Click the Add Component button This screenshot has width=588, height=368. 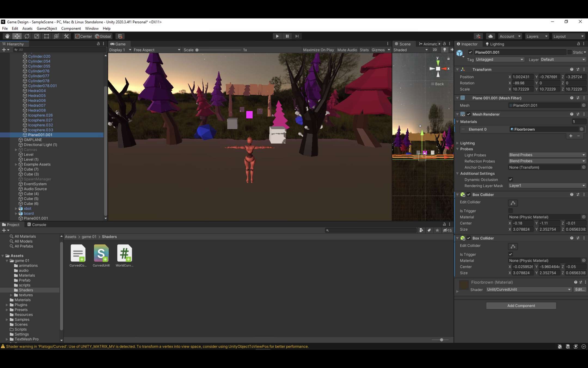(521, 306)
